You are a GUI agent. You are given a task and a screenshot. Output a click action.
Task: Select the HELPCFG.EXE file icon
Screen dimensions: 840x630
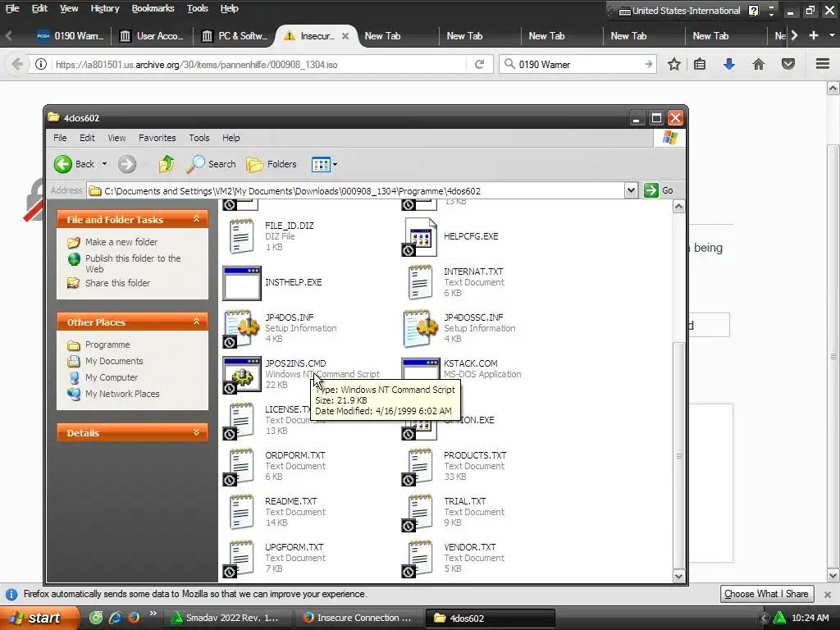tap(420, 236)
